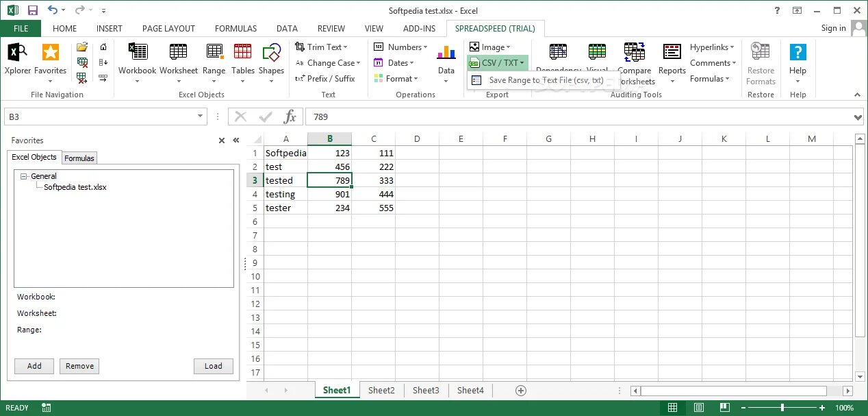Toggle the CSV / TXT export dropdown
Screen dimensions: 868x416
pyautogui.click(x=497, y=63)
